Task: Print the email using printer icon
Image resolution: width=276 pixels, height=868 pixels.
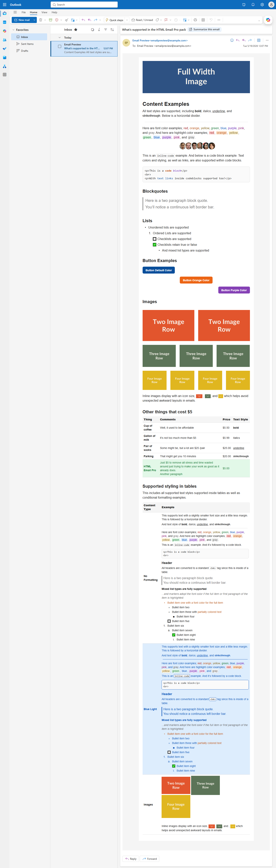Action: pyautogui.click(x=195, y=20)
